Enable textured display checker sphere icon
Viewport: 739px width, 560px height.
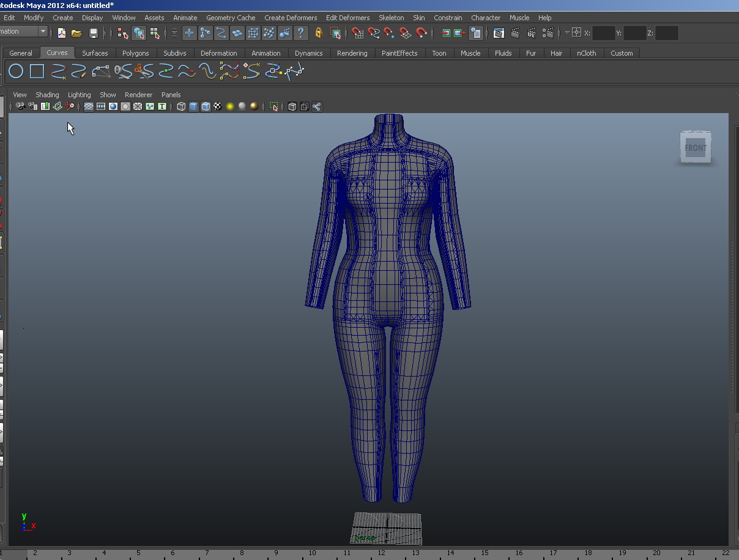(217, 106)
